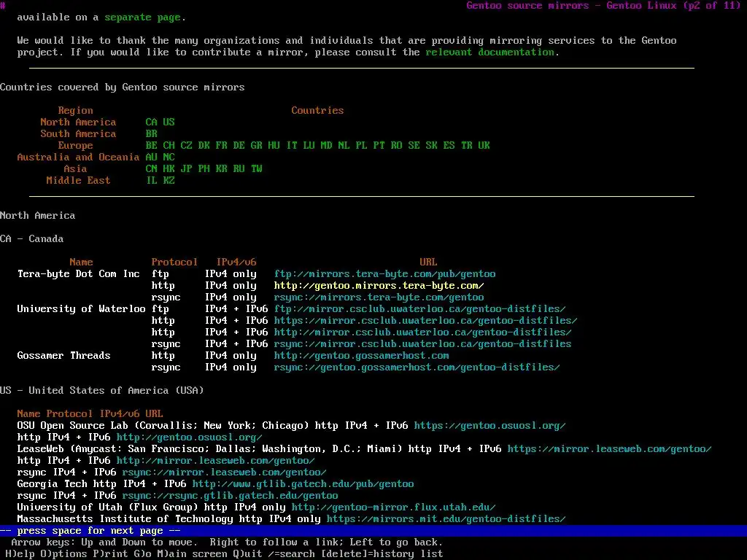Click 'US - United States of America' heading
This screenshot has width=747, height=560.
[x=102, y=391]
